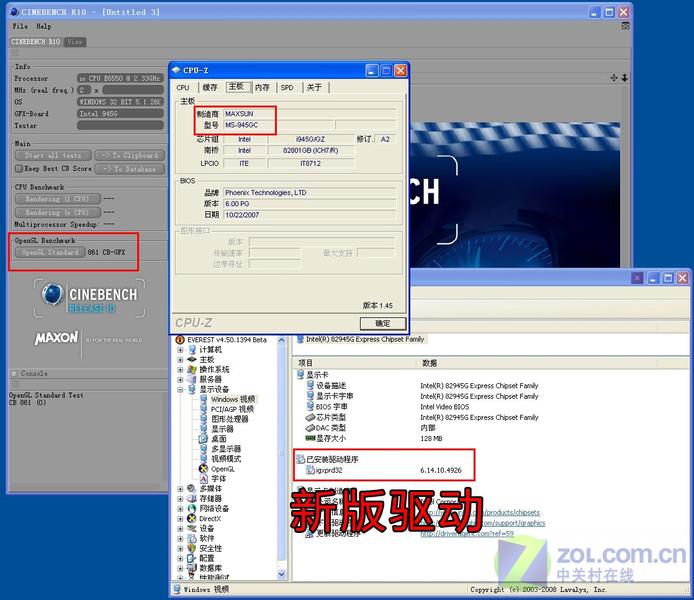Open the OpenGL item in EVEREST tree

tap(223, 469)
